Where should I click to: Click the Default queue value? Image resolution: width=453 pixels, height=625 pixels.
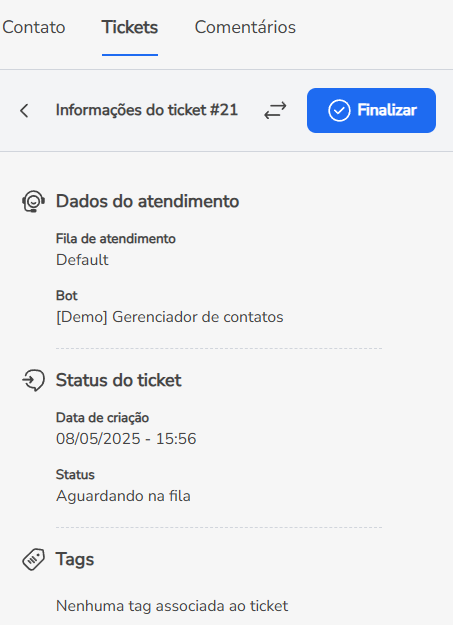coord(82,260)
